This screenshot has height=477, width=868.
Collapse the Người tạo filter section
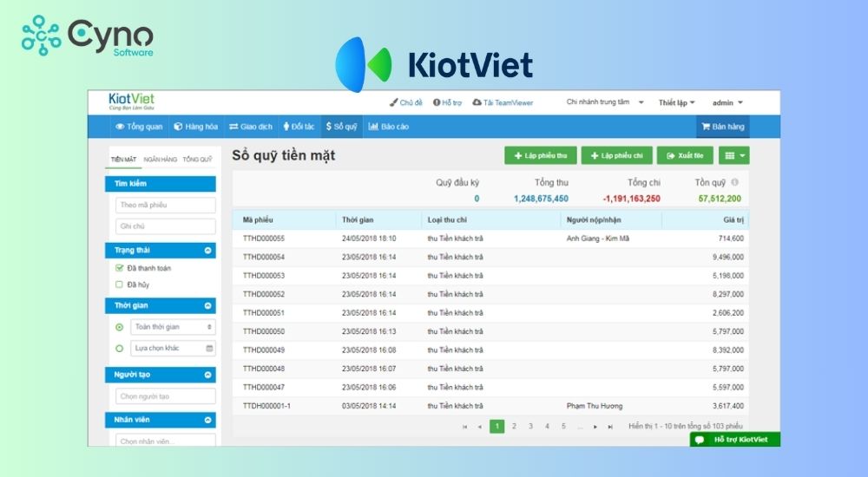pos(207,376)
